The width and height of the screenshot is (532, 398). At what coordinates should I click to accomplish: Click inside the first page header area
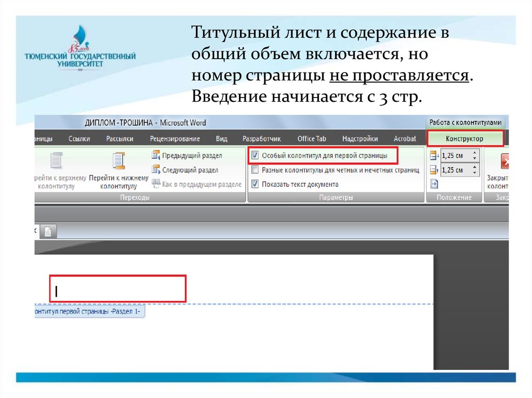117,289
